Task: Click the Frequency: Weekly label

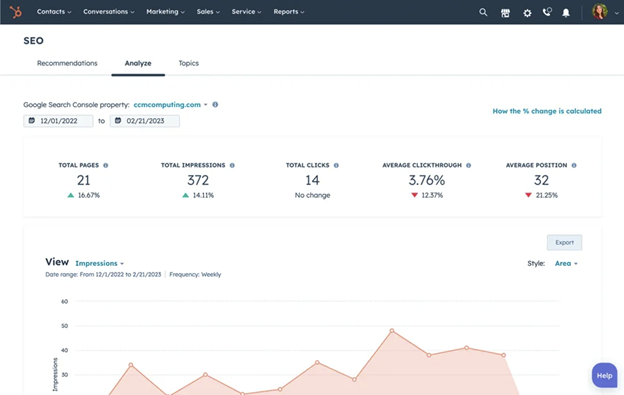Action: tap(195, 274)
